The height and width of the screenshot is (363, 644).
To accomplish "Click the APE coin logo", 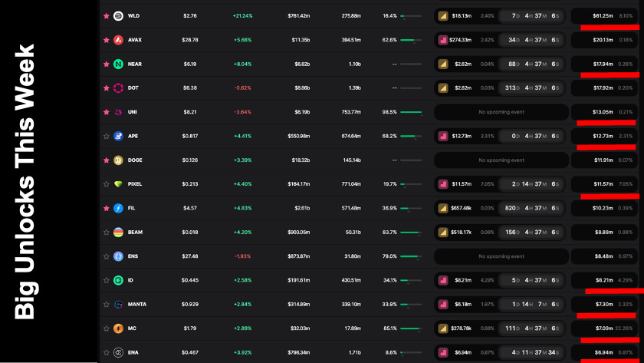I will point(118,136).
